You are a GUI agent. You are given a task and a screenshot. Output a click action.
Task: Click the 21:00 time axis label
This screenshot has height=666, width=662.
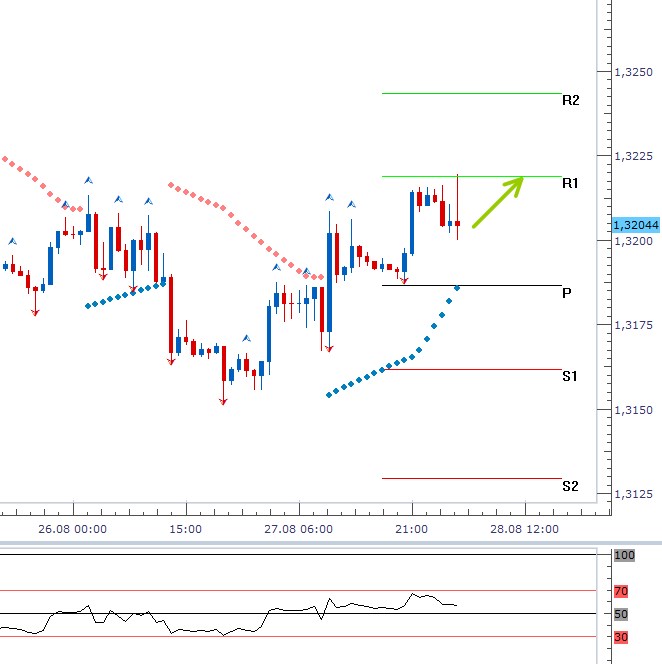coord(411,529)
